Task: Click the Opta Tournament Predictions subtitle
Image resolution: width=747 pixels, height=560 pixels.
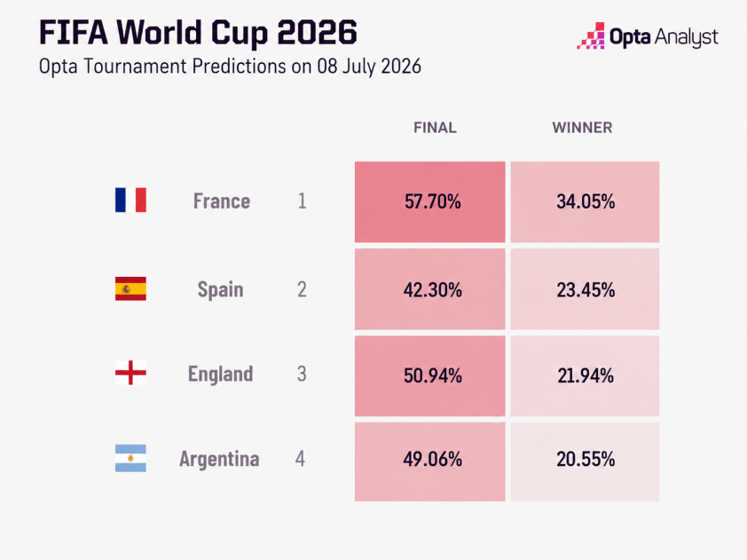Action: coord(230,67)
